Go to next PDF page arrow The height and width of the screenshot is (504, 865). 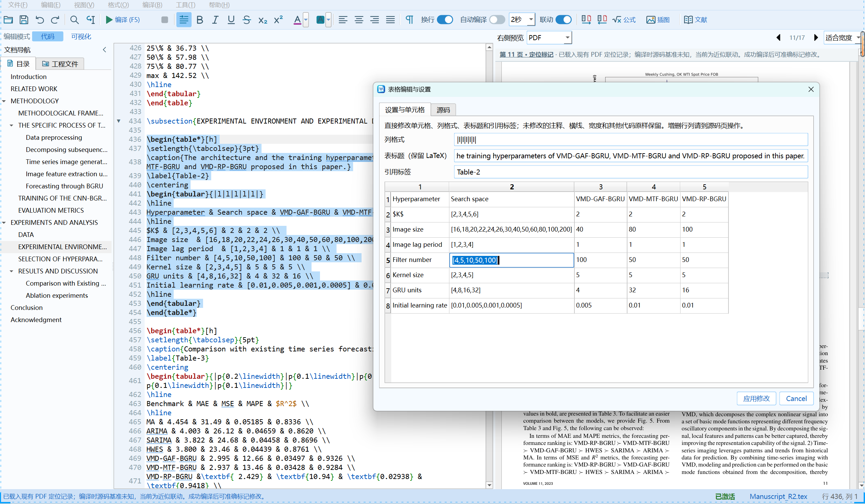click(x=816, y=38)
